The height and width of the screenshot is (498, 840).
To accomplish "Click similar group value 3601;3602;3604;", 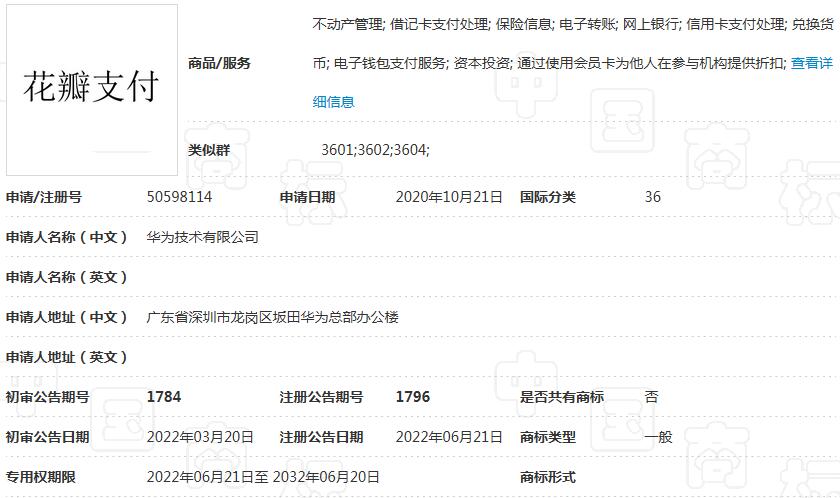I will [x=376, y=149].
